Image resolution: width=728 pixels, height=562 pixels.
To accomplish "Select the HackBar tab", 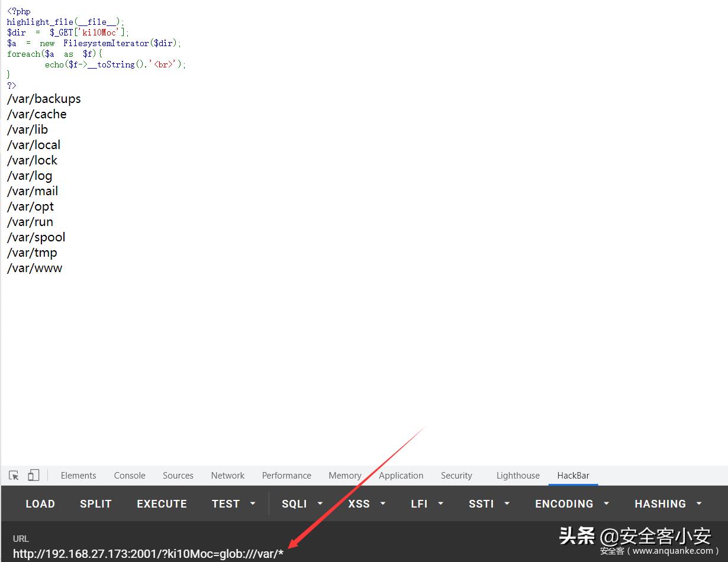I will (x=573, y=476).
